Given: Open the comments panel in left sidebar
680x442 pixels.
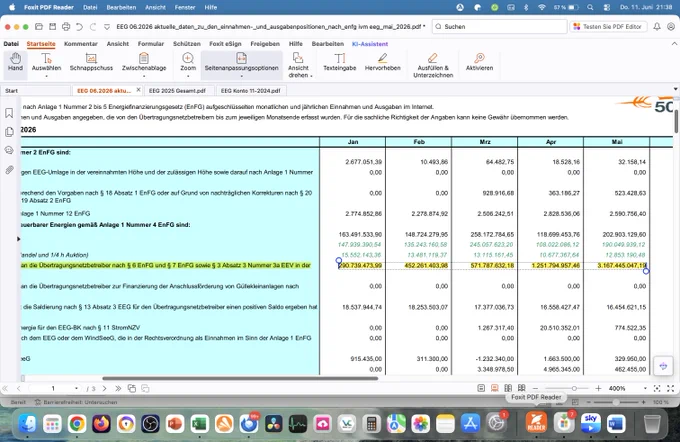Looking at the screenshot, I should coord(9,151).
